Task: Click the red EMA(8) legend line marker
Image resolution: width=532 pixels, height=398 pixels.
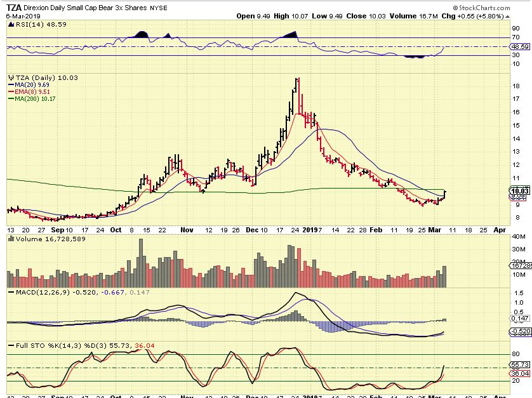Action: pyautogui.click(x=11, y=92)
